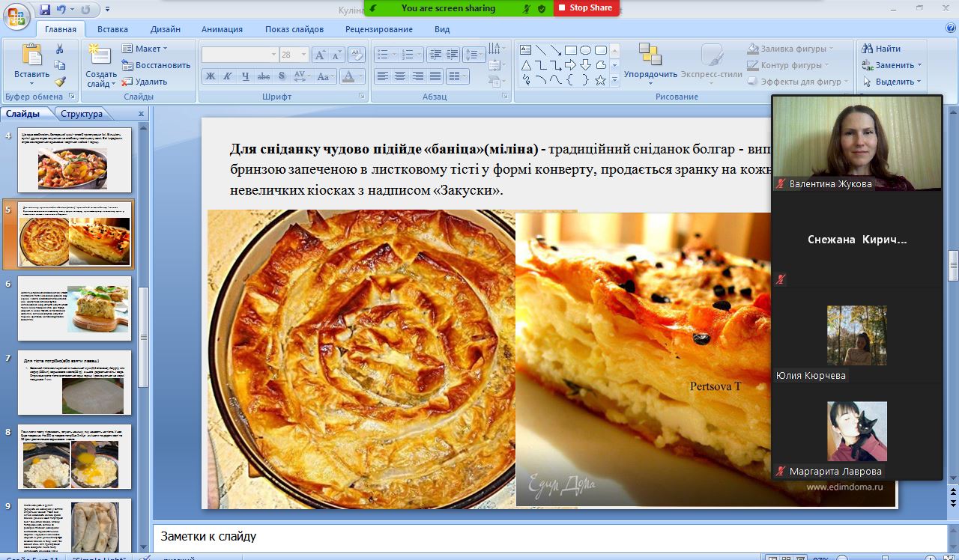
Task: Click the Copy icon in clipboard group
Action: [x=60, y=65]
